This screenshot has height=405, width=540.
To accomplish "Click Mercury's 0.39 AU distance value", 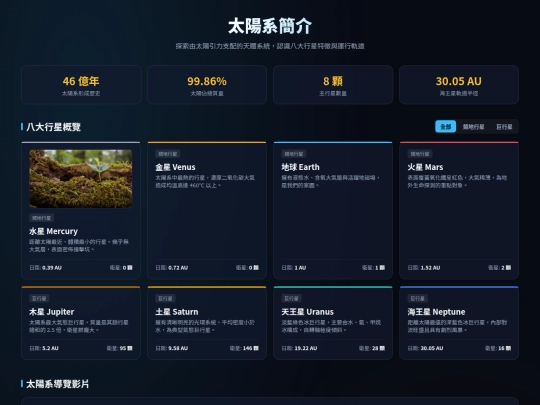I will coord(52,268).
